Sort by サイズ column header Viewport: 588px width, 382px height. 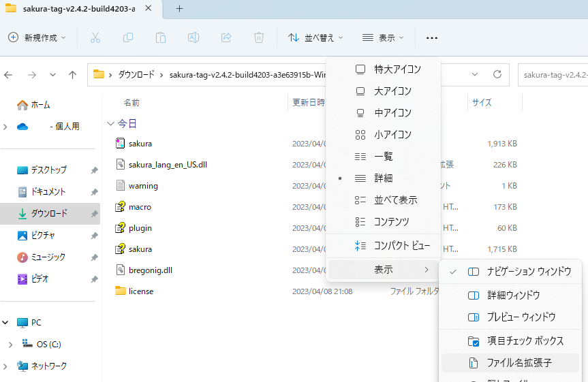coord(482,103)
